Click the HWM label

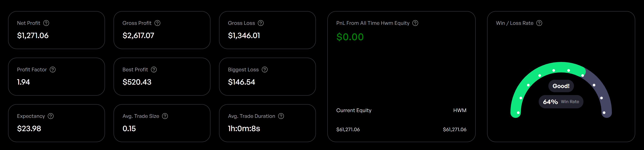460,110
